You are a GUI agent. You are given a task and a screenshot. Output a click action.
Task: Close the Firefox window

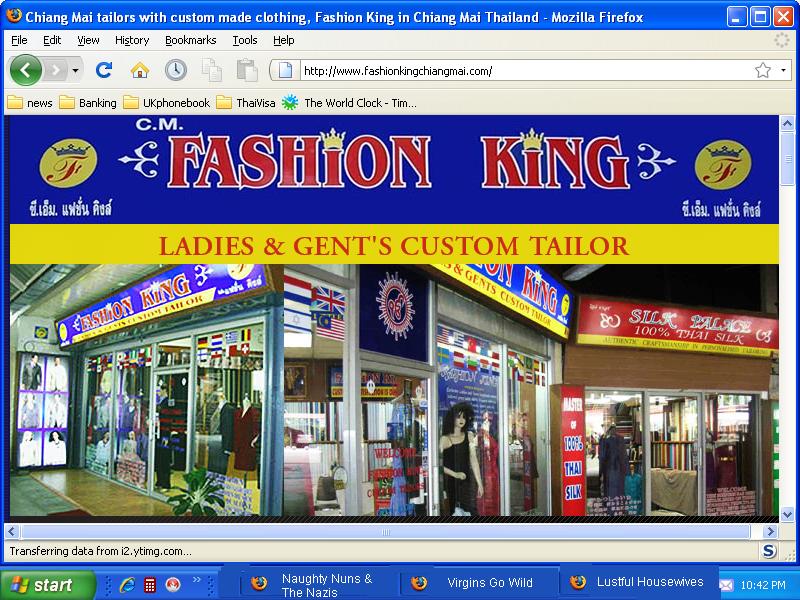tap(783, 17)
